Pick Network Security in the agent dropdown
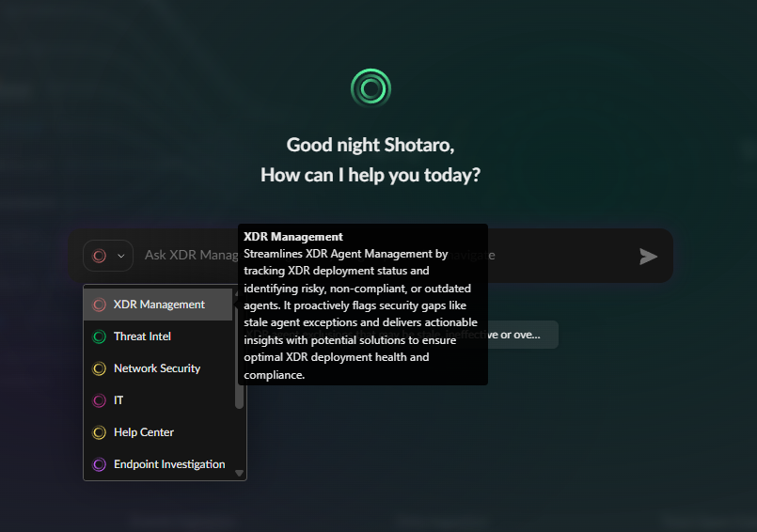The height and width of the screenshot is (532, 757). click(x=157, y=368)
